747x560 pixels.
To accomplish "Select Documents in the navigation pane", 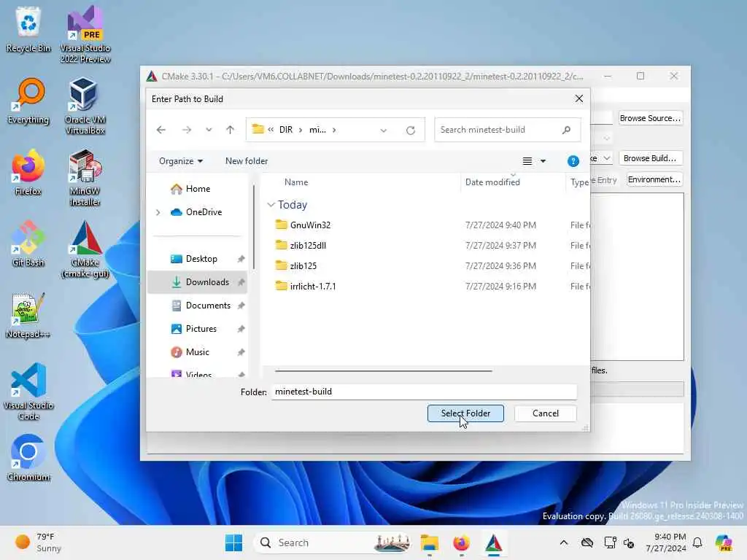I will coord(198,306).
